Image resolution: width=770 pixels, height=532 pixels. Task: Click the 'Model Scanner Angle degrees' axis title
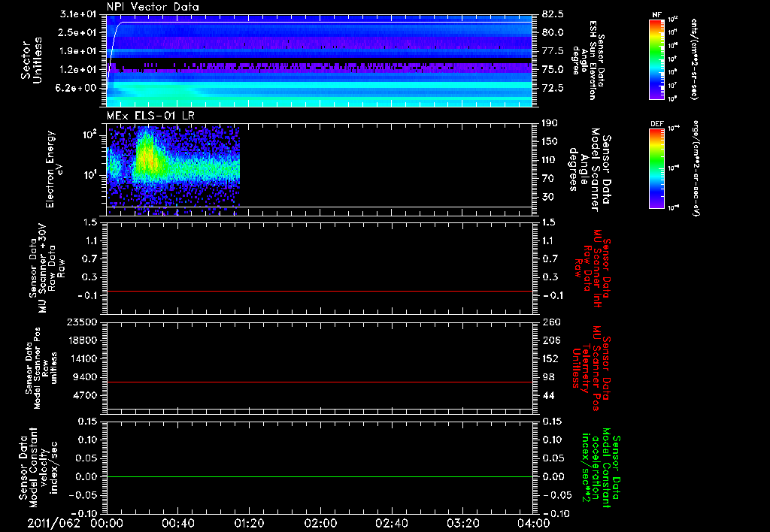pyautogui.click(x=590, y=170)
